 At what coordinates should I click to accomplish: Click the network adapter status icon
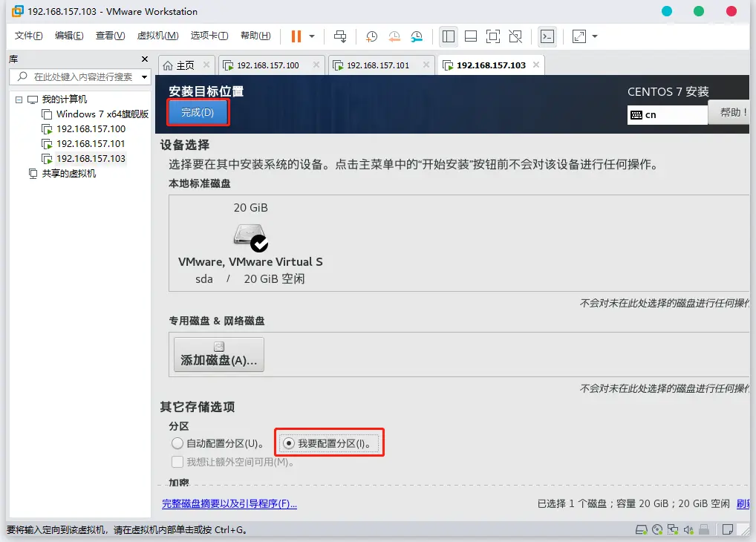pyautogui.click(x=673, y=530)
